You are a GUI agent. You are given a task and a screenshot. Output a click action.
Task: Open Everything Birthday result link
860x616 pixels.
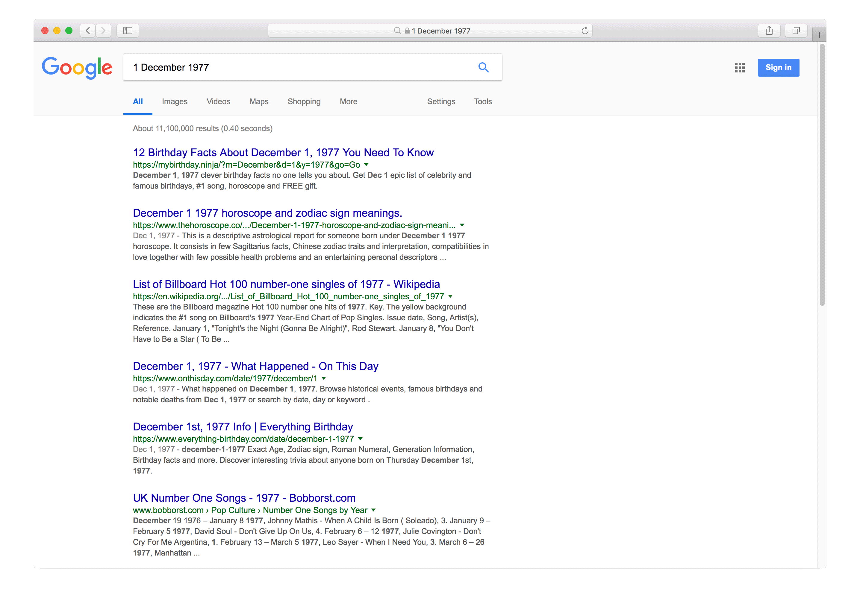pyautogui.click(x=243, y=427)
